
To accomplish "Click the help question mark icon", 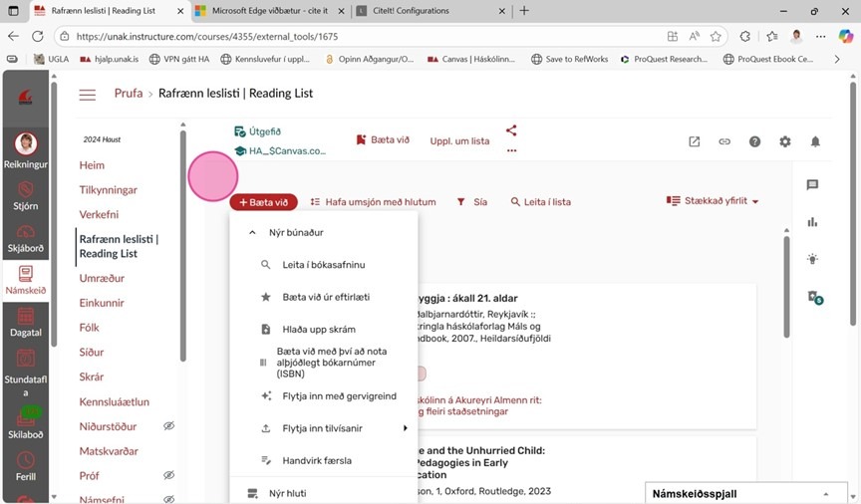I will (x=754, y=141).
